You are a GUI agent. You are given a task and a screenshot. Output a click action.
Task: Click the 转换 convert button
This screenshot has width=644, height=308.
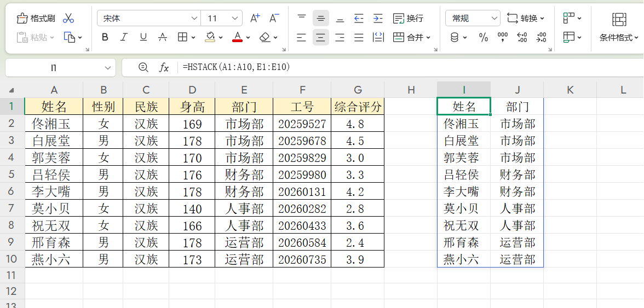(x=526, y=19)
